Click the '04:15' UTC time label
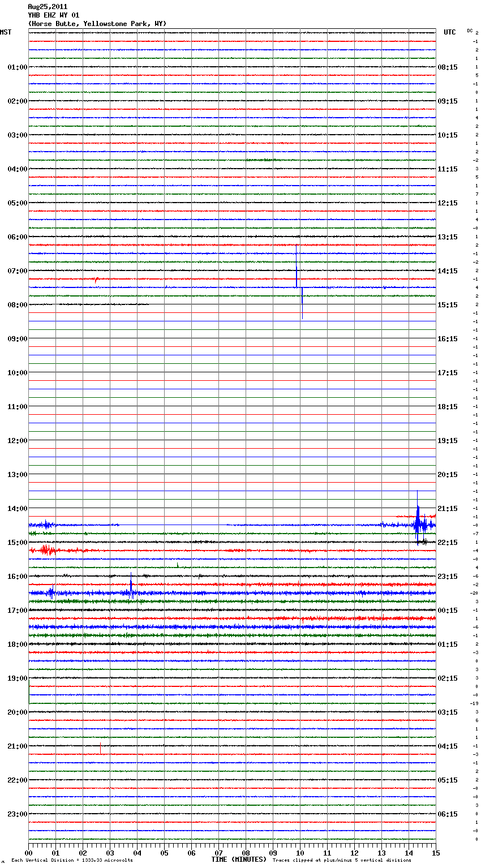Viewport: 481px width, 868px height. pos(448,746)
